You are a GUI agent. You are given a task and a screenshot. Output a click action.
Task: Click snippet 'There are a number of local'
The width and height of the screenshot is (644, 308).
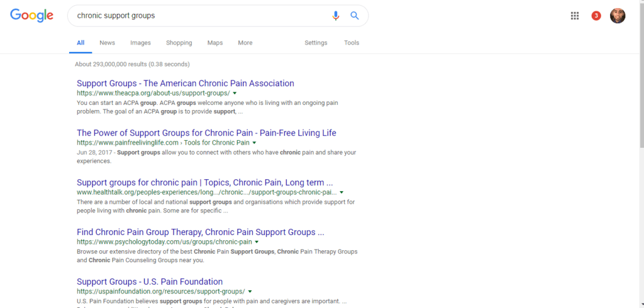(x=216, y=207)
